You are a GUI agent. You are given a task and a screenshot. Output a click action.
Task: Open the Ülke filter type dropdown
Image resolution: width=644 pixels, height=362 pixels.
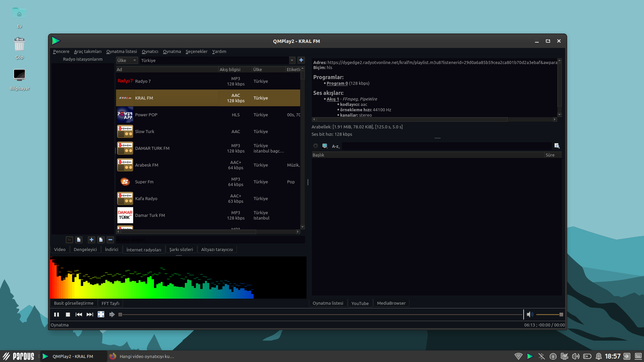(127, 60)
